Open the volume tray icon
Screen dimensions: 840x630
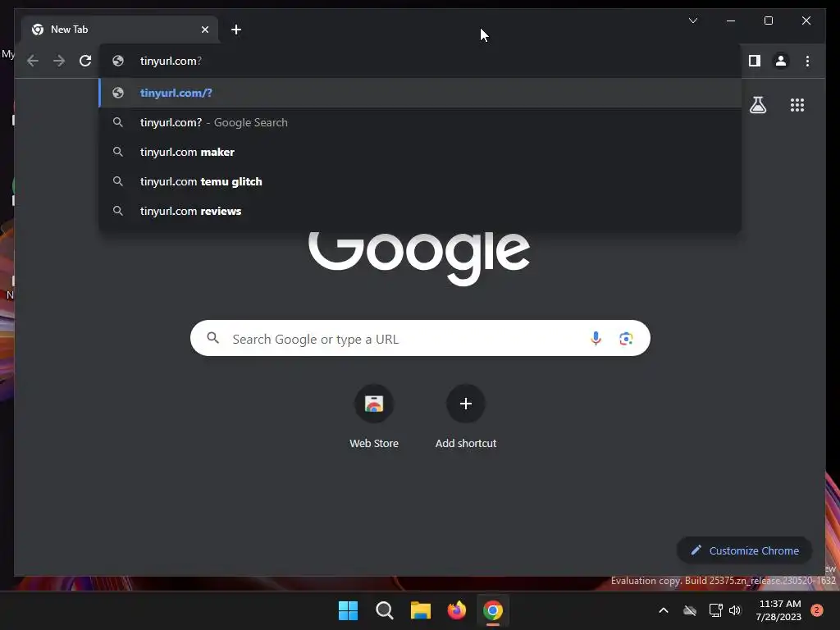click(735, 610)
